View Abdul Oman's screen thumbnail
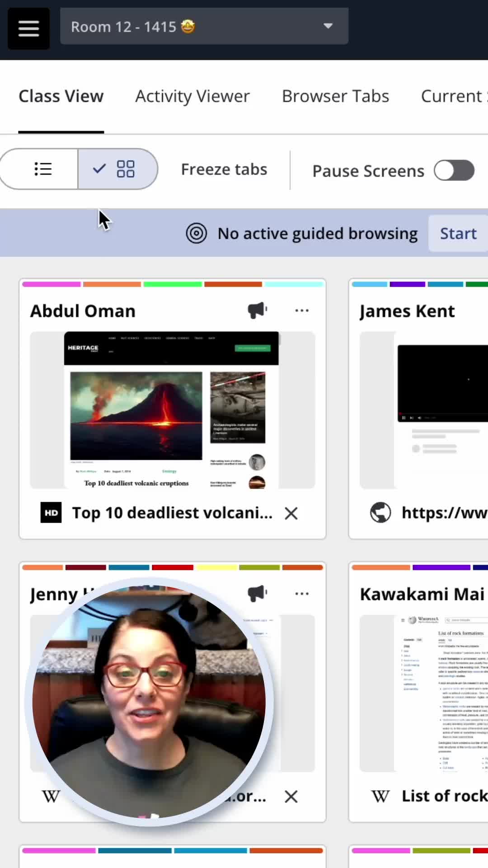Image resolution: width=488 pixels, height=868 pixels. tap(172, 410)
